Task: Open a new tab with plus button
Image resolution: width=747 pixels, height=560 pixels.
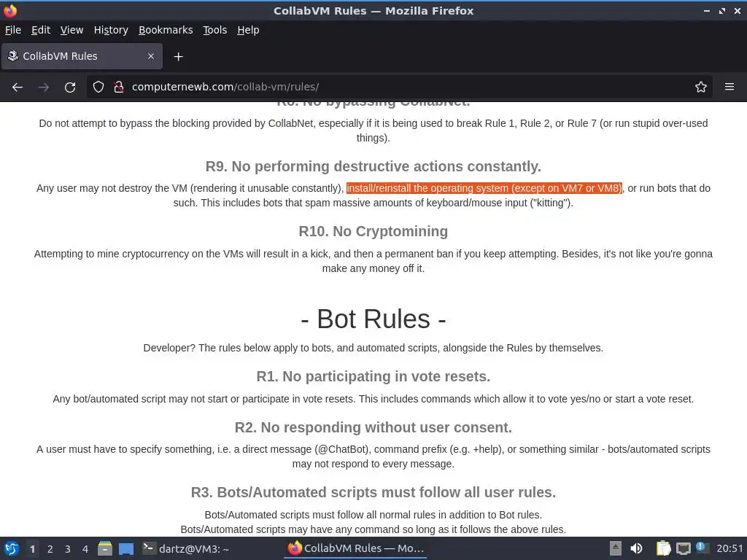Action: [178, 57]
